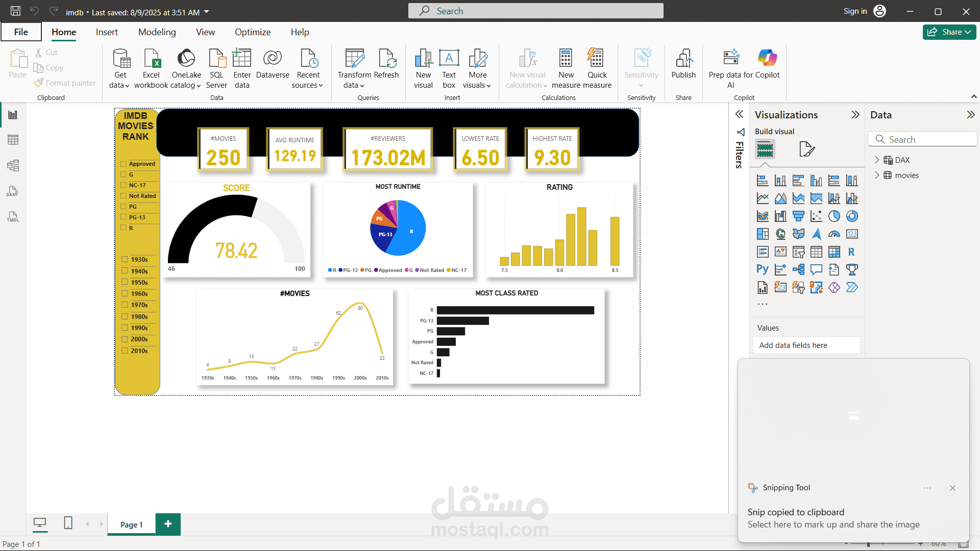Select the pie chart visualization icon
Screen dimensions: 980x551
coord(834,216)
